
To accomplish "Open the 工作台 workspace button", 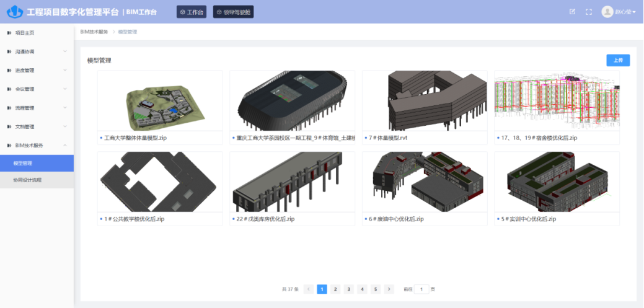I will [192, 12].
